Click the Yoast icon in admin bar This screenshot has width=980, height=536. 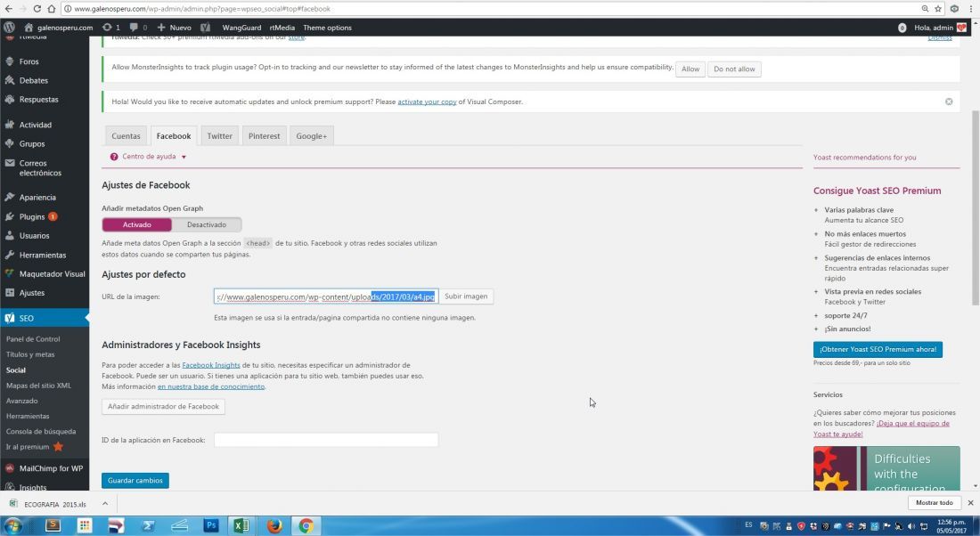(205, 28)
